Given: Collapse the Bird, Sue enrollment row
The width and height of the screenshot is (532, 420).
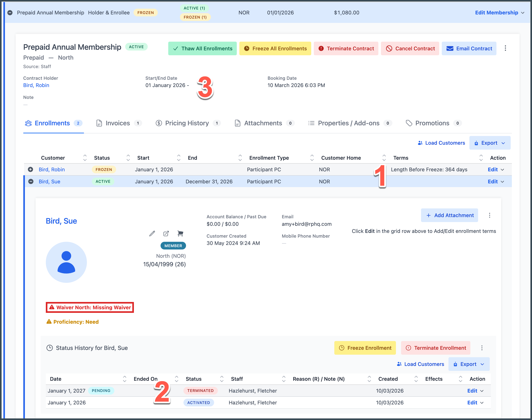Looking at the screenshot, I should pyautogui.click(x=31, y=181).
